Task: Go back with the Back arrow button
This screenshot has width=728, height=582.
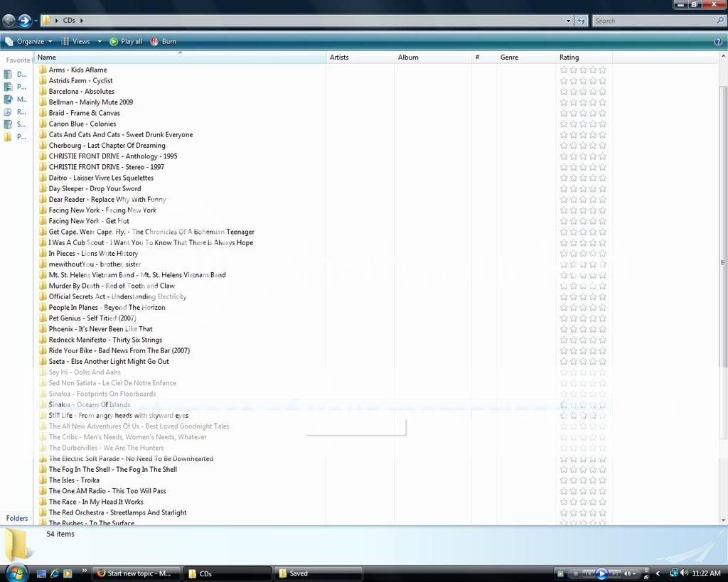Action: point(9,21)
